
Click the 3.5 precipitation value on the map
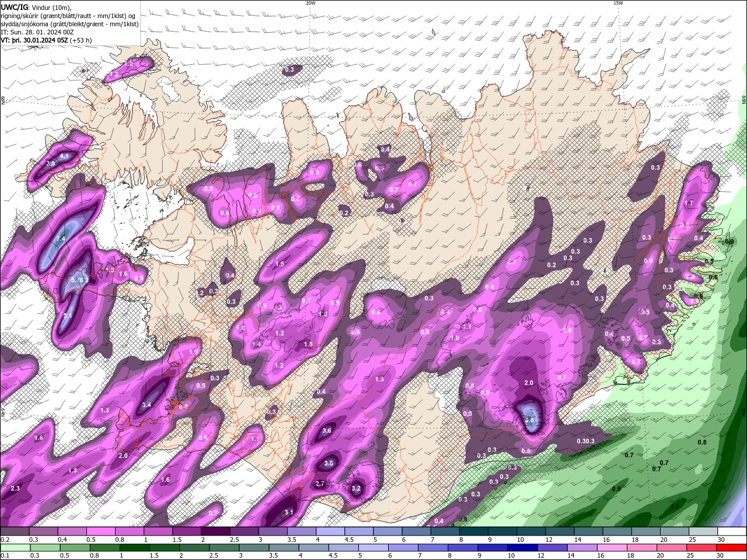(329, 464)
